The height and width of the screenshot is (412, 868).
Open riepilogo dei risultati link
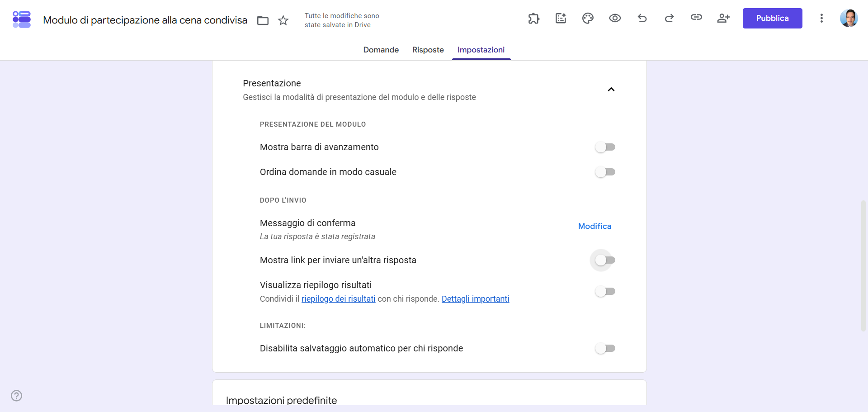point(339,299)
